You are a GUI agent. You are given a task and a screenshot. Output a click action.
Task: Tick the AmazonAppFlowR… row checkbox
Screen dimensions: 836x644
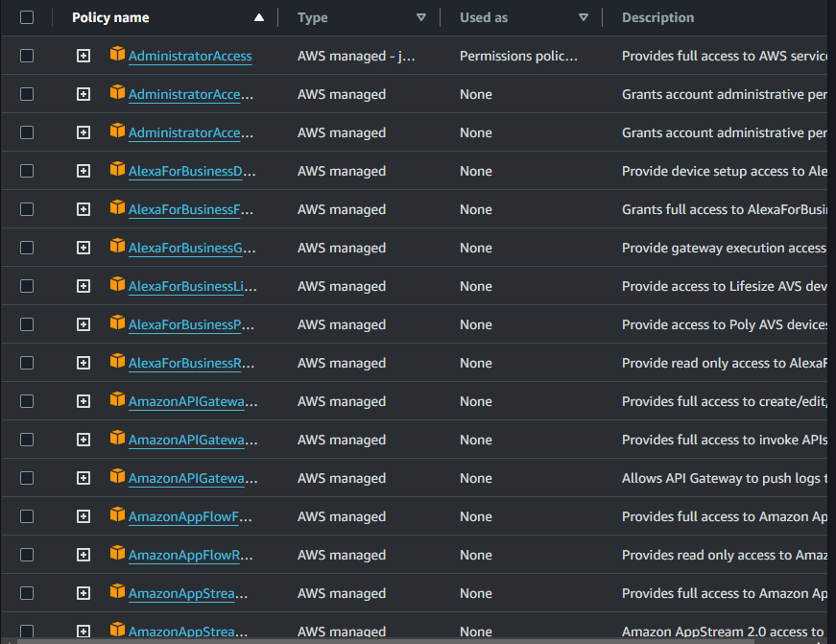click(x=27, y=555)
